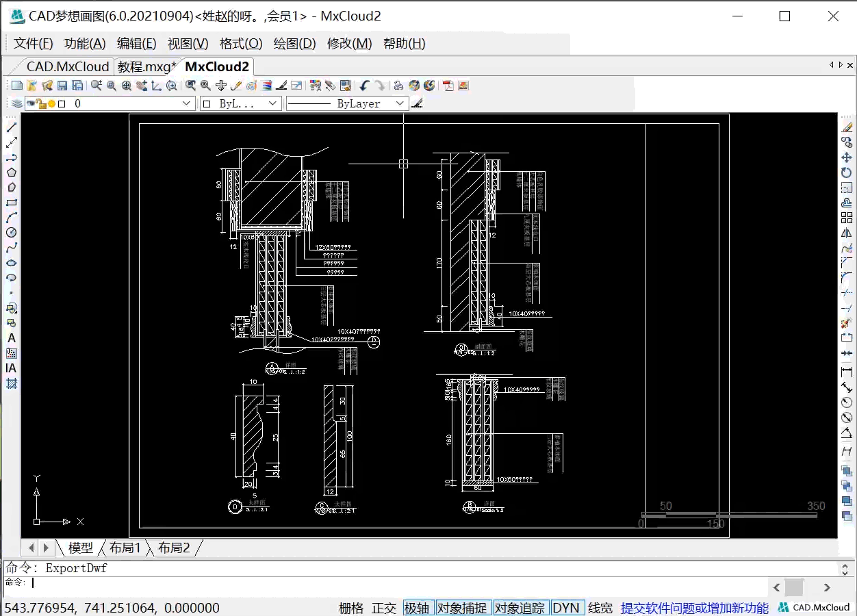Select the Rectangle drawing tool
The image size is (857, 616).
click(12, 203)
